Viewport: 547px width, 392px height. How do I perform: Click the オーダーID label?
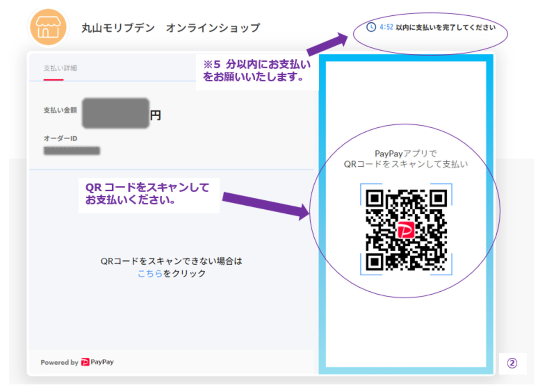click(x=60, y=139)
